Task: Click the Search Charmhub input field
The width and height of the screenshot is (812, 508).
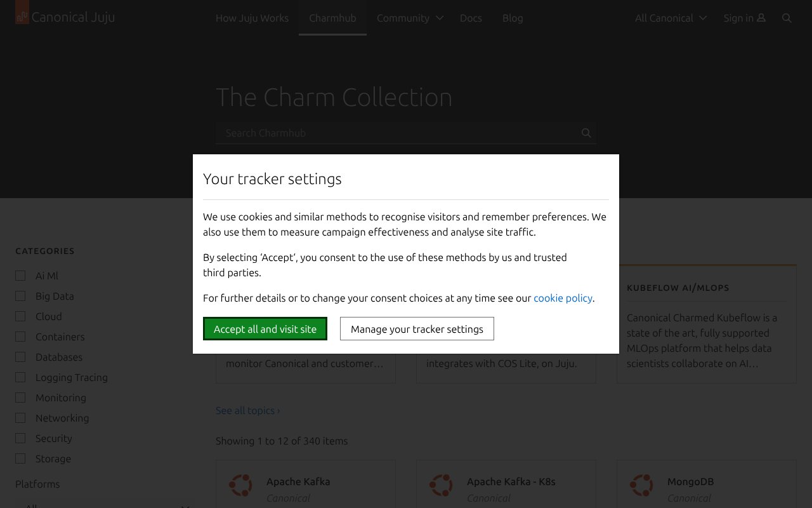Action: (393, 133)
